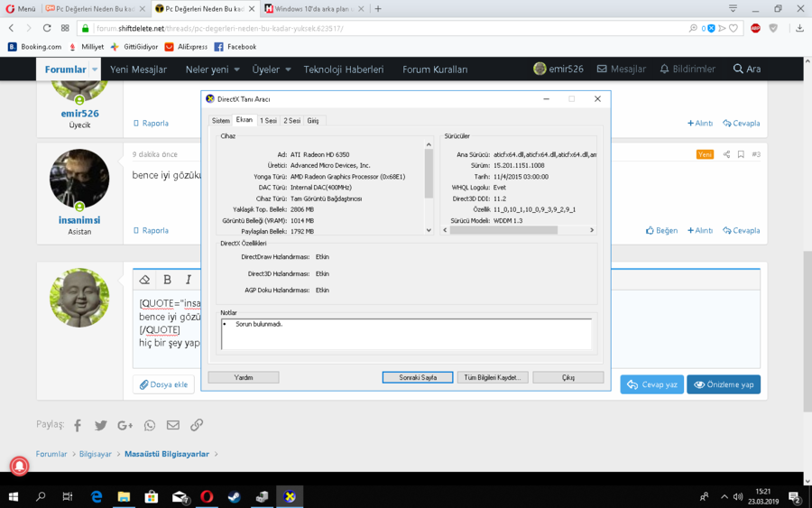Reload the page with refresh icon
This screenshot has height=508, width=812.
[47, 29]
